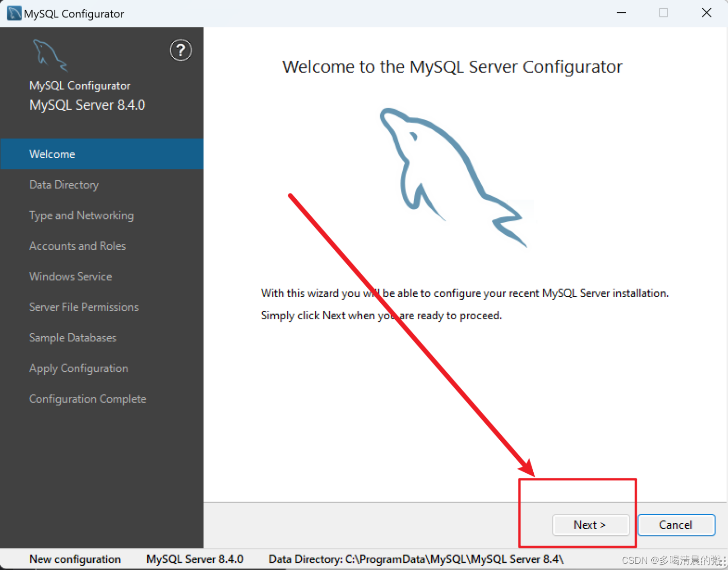This screenshot has height=570, width=728.
Task: Click the Next > button
Action: (x=591, y=525)
